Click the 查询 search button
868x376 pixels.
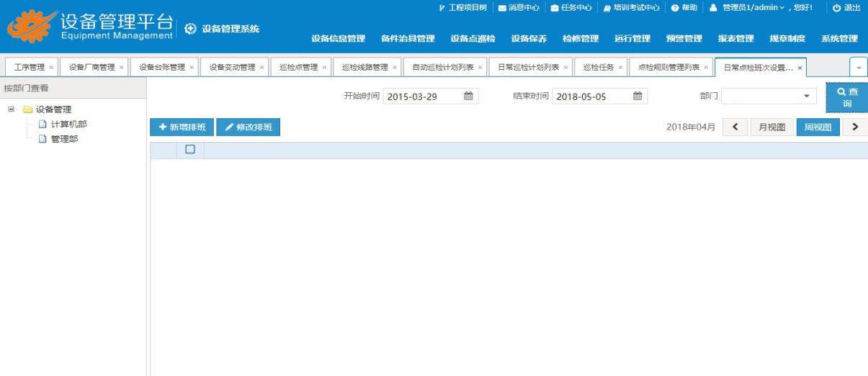[x=846, y=97]
